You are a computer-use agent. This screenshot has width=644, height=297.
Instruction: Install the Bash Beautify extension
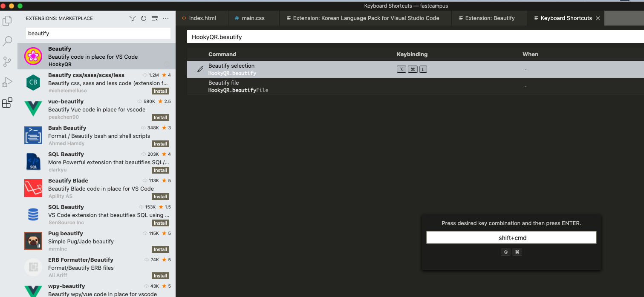160,144
